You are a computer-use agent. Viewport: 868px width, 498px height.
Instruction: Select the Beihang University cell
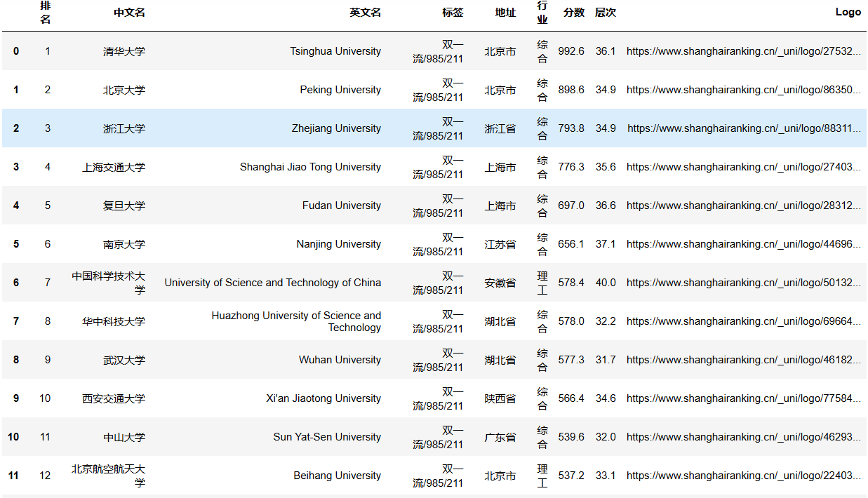pos(338,476)
